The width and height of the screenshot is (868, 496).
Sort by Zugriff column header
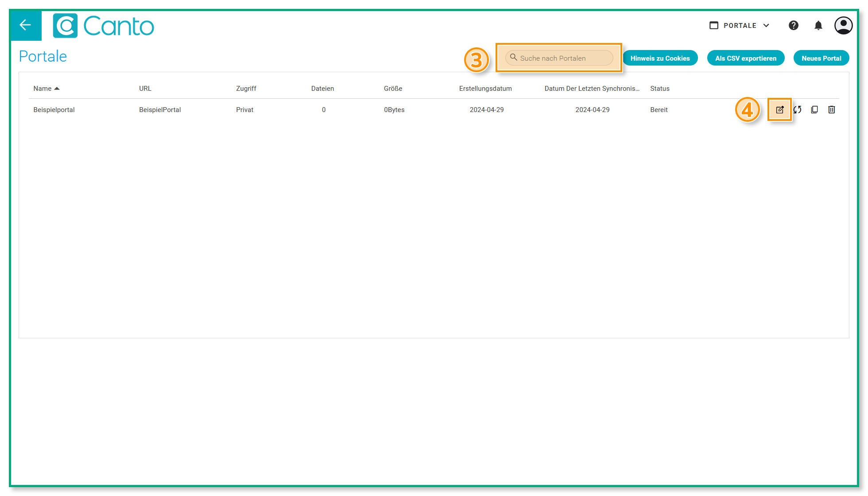[x=246, y=89]
